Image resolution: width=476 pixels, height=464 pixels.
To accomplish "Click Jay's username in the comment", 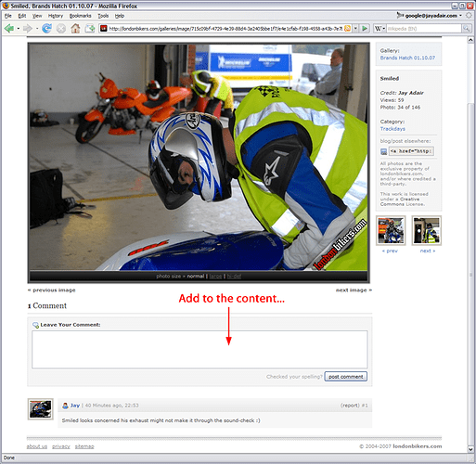I will (75, 406).
